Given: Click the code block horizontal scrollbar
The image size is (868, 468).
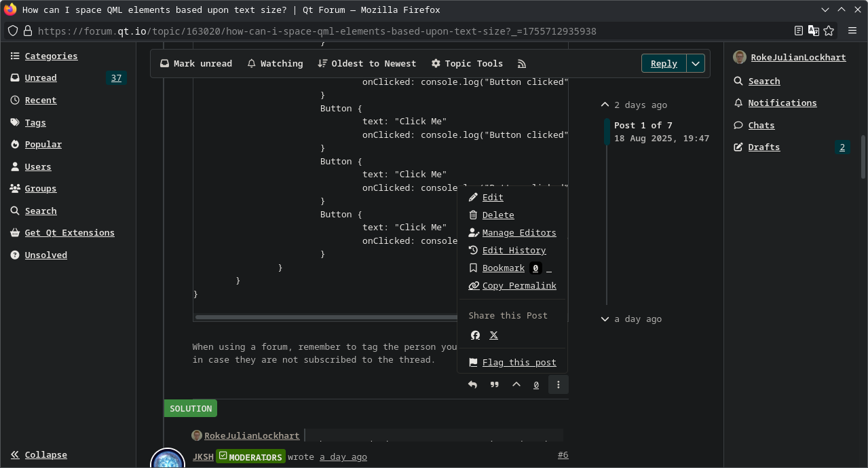Looking at the screenshot, I should (327, 317).
